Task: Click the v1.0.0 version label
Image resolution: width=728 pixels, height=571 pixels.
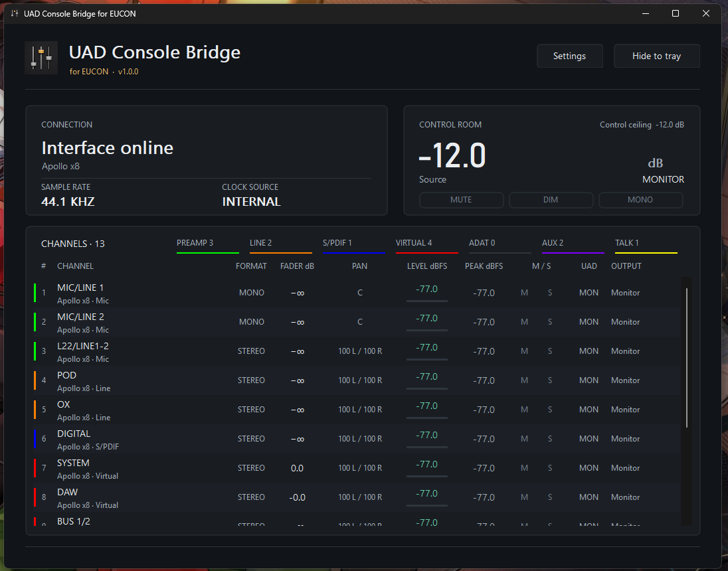Action: (x=128, y=72)
